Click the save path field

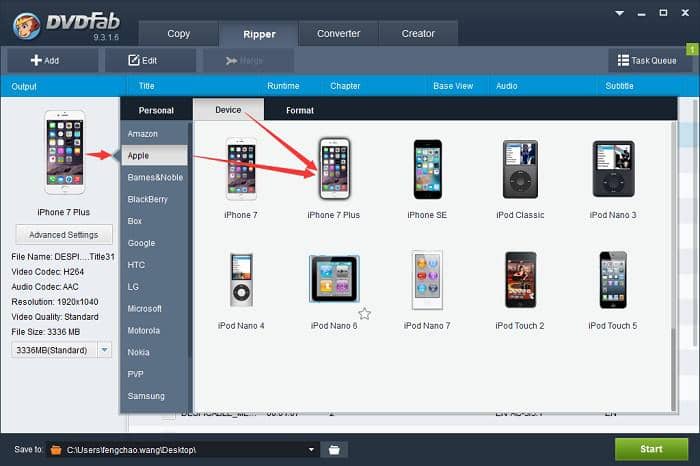click(x=183, y=449)
